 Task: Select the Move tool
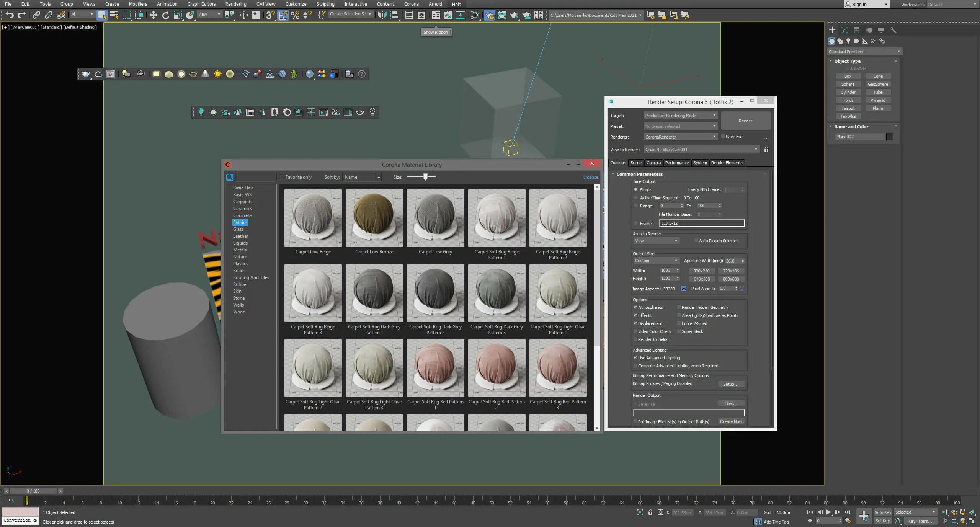[x=153, y=15]
